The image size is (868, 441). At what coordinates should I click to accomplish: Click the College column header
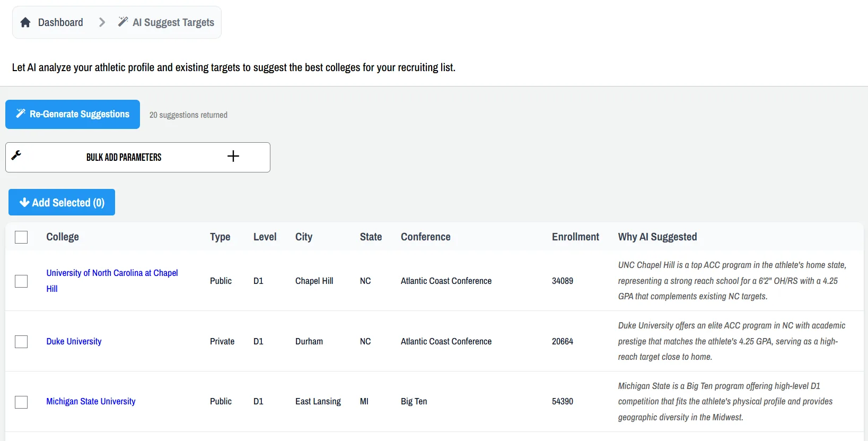(x=63, y=237)
